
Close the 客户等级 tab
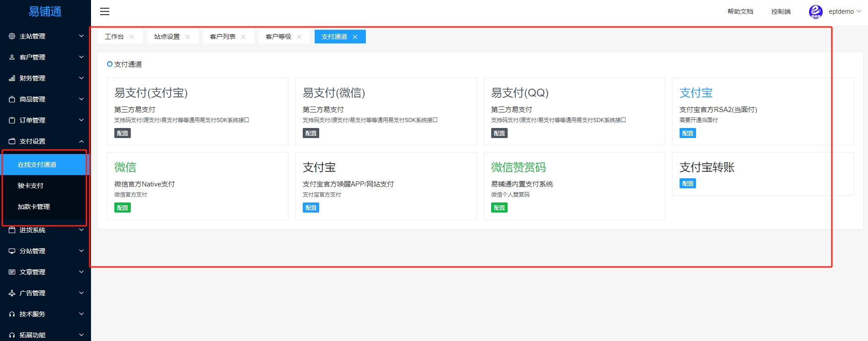click(x=299, y=37)
